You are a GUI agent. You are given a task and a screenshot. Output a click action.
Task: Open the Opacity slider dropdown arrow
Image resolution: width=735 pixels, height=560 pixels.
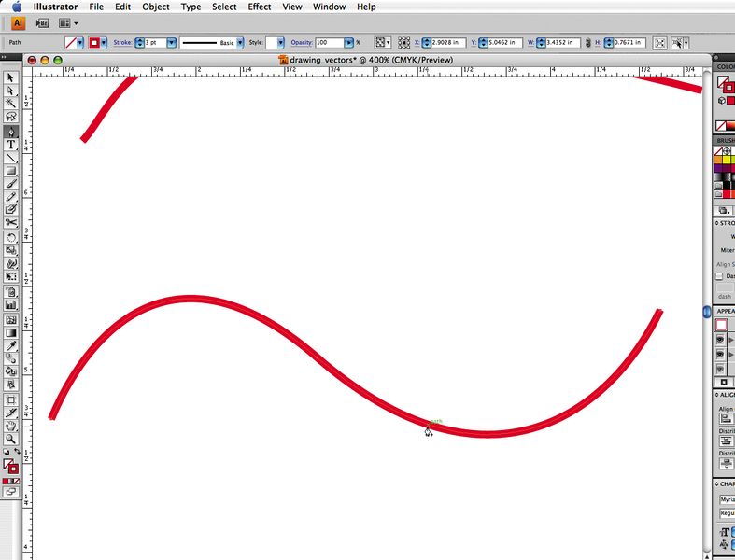click(349, 43)
